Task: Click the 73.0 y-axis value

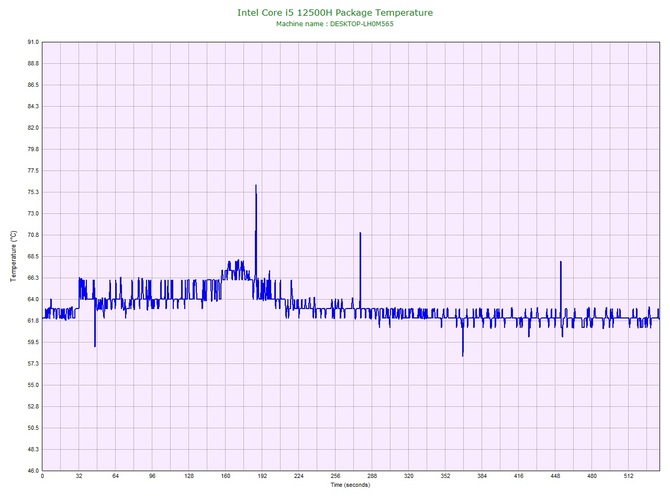Action: [33, 213]
